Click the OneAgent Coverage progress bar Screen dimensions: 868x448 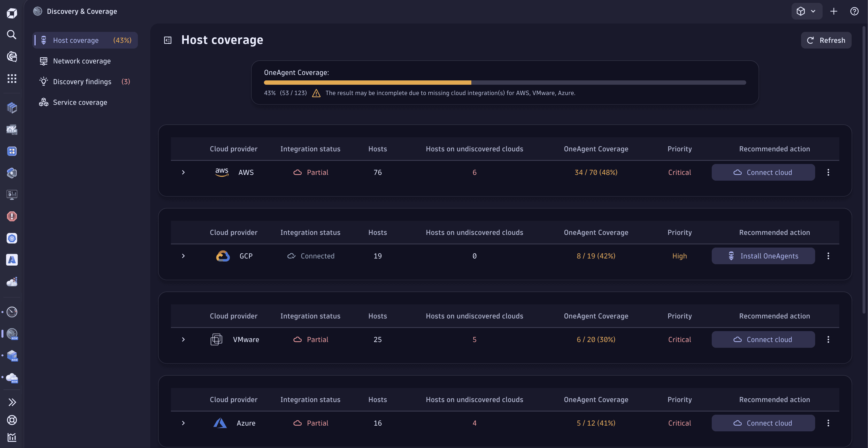505,82
